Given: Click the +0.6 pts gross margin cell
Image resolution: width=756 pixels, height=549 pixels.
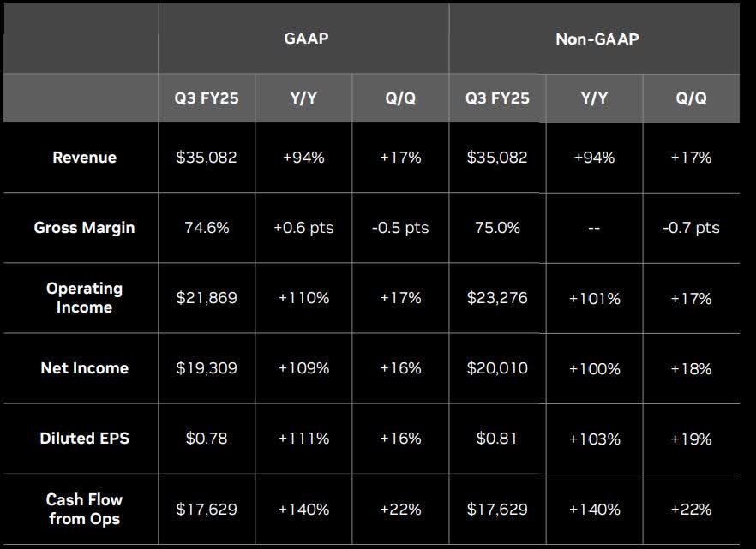Looking at the screenshot, I should click(303, 228).
